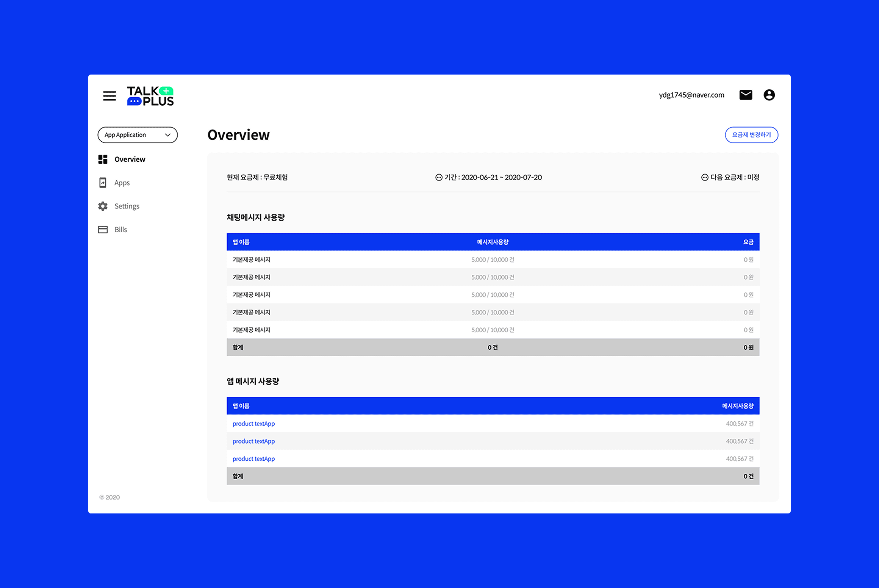Click the Apps phone icon in sidebar

click(103, 183)
